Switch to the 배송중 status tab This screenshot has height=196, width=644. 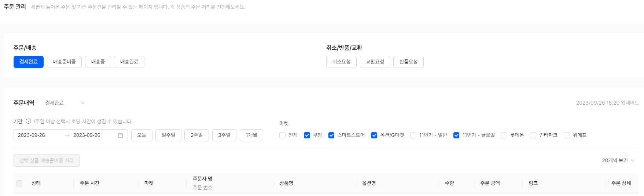tap(98, 62)
